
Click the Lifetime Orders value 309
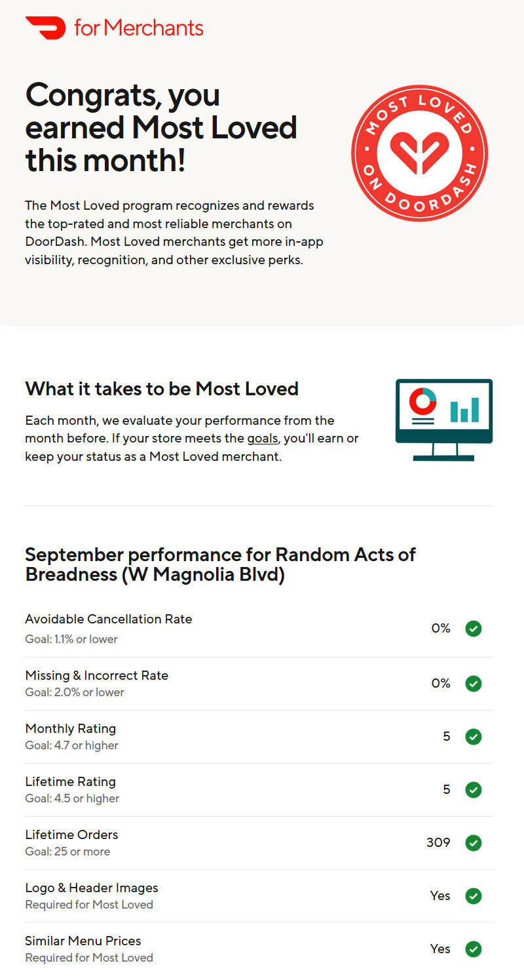click(438, 842)
